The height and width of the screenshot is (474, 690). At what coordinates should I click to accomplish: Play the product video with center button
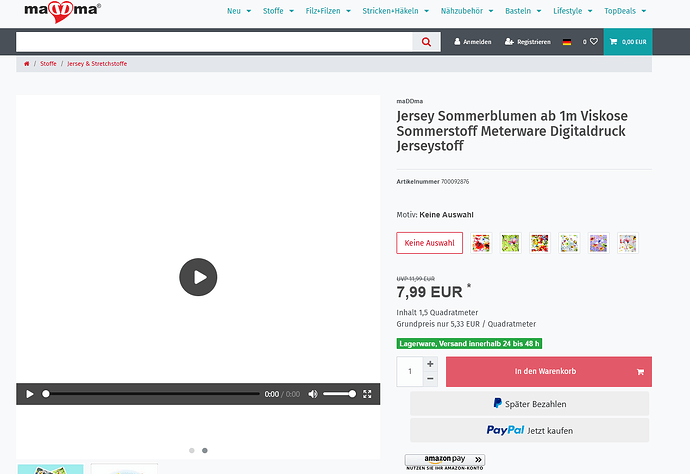pos(198,276)
